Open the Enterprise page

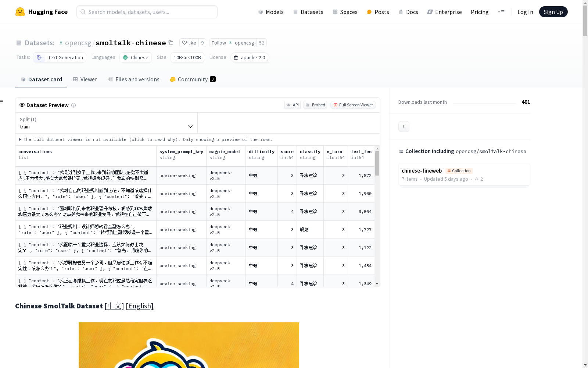pyautogui.click(x=445, y=12)
